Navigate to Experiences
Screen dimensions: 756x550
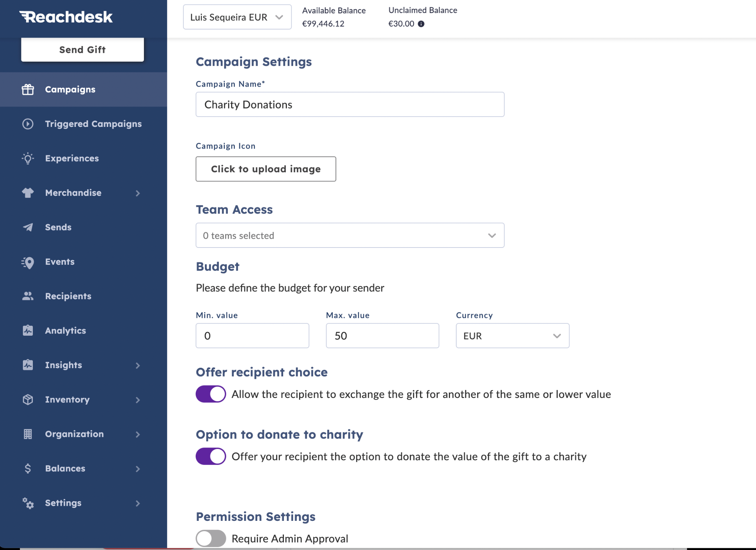83,158
